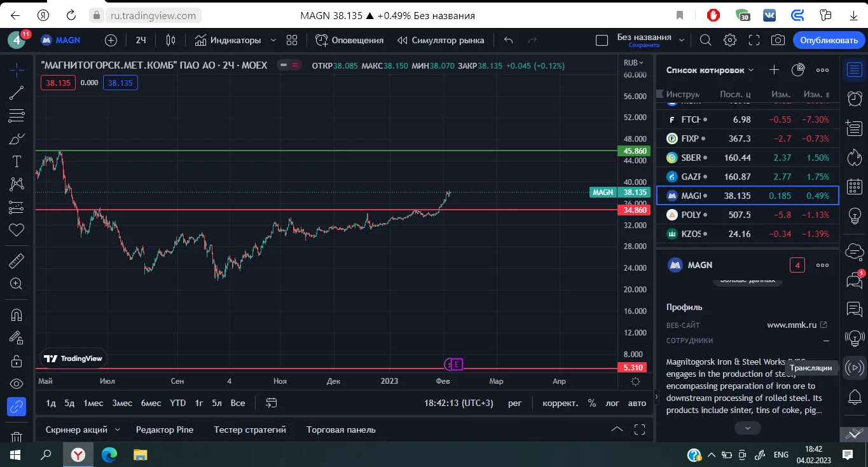Viewport: 868px width, 467px height.
Task: Open the www.mmk.ru website link
Action: coord(797,325)
